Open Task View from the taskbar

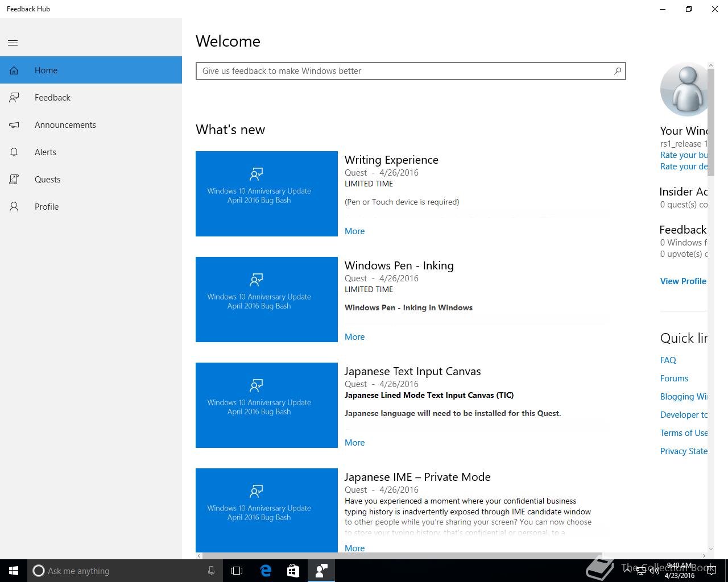click(237, 571)
